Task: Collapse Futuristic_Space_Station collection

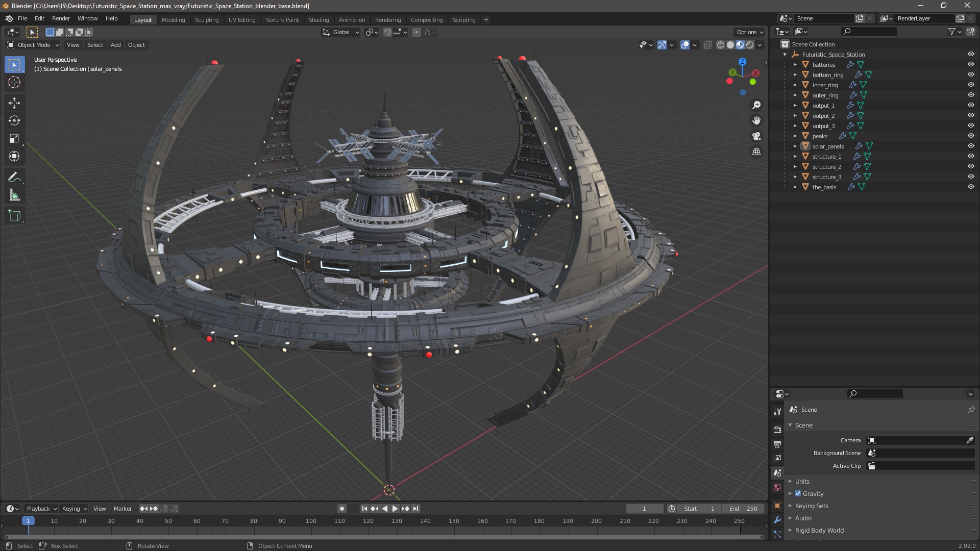Action: point(785,55)
